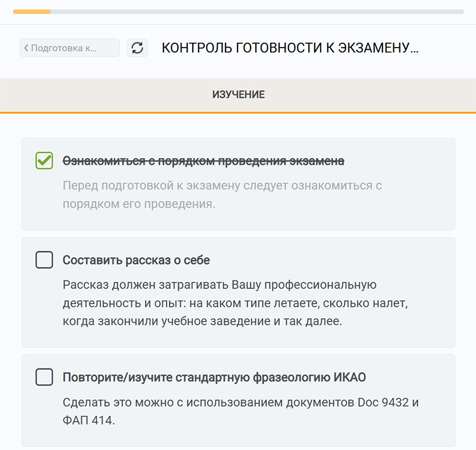Check the 'Составить рассказ о себе' checkbox
The image size is (476, 450).
click(44, 260)
